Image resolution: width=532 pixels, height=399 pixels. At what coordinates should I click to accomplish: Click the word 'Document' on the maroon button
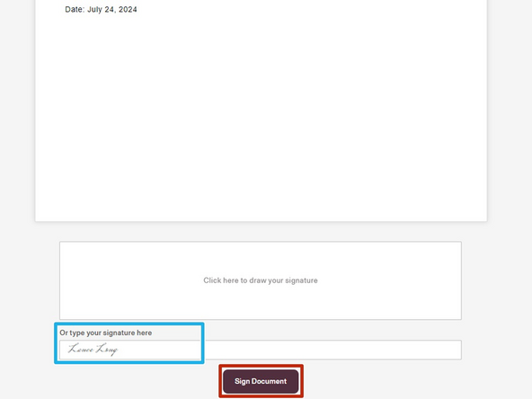click(x=269, y=381)
